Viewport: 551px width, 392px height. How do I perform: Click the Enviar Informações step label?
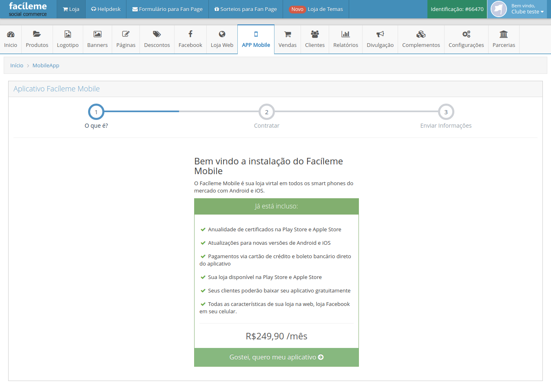click(x=446, y=126)
